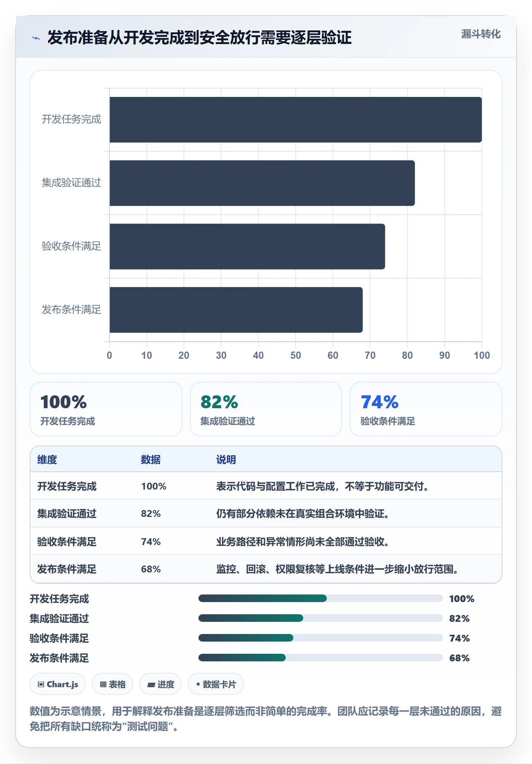
Task: Select the 验收条件满足 table row name
Action: tap(67, 541)
